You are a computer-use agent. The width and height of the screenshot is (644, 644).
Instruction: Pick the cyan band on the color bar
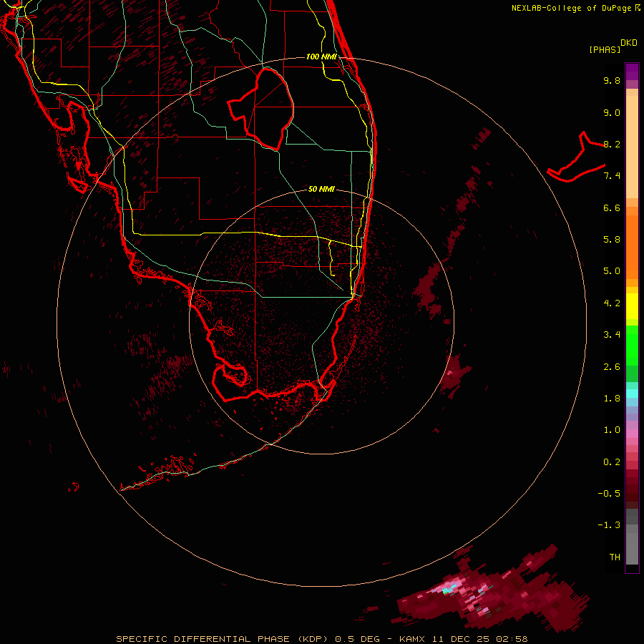(x=632, y=394)
